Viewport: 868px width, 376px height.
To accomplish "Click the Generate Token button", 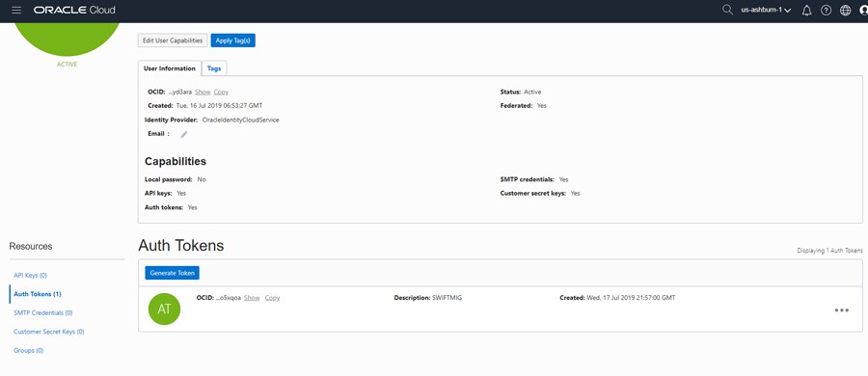I will click(x=173, y=273).
